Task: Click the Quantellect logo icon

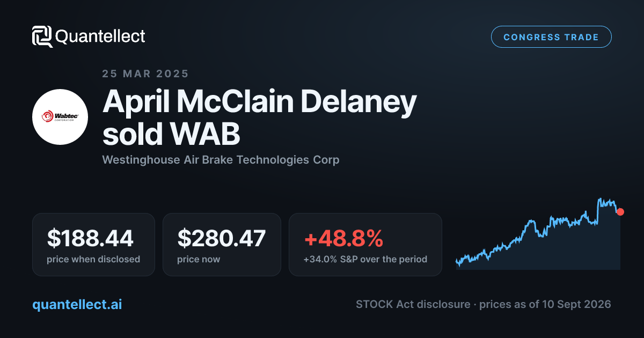Action: [42, 36]
